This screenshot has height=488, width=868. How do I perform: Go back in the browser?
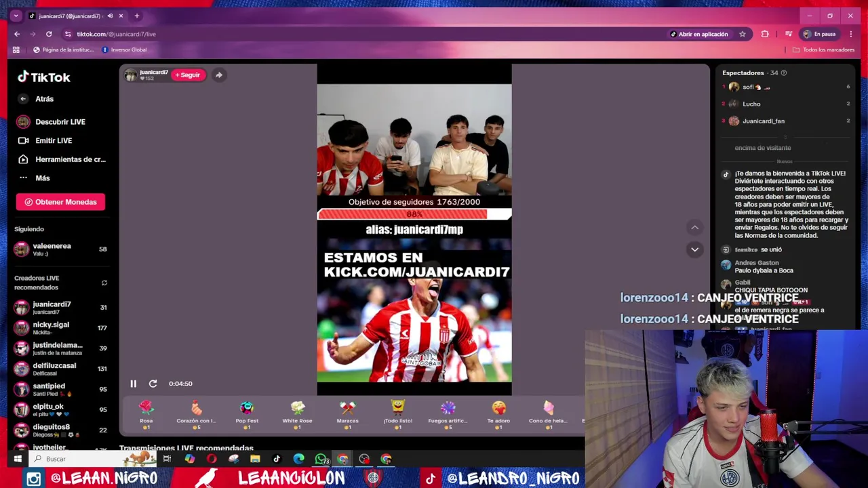pos(17,34)
